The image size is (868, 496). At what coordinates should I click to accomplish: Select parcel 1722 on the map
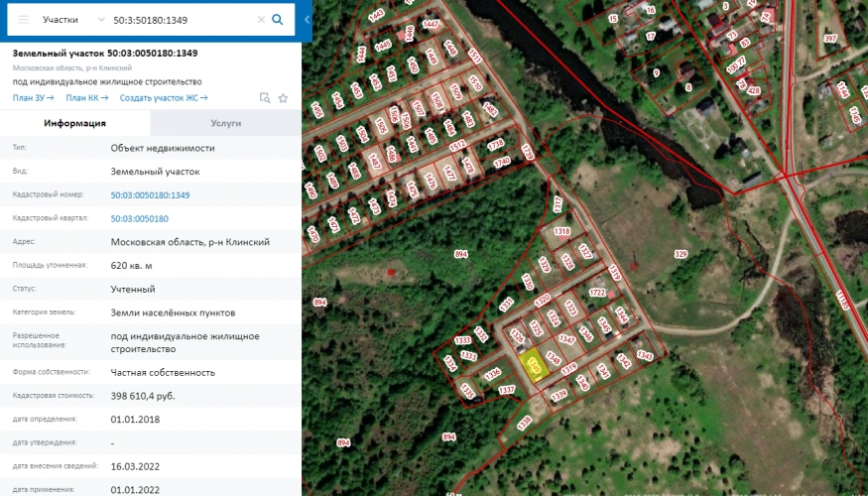[597, 293]
